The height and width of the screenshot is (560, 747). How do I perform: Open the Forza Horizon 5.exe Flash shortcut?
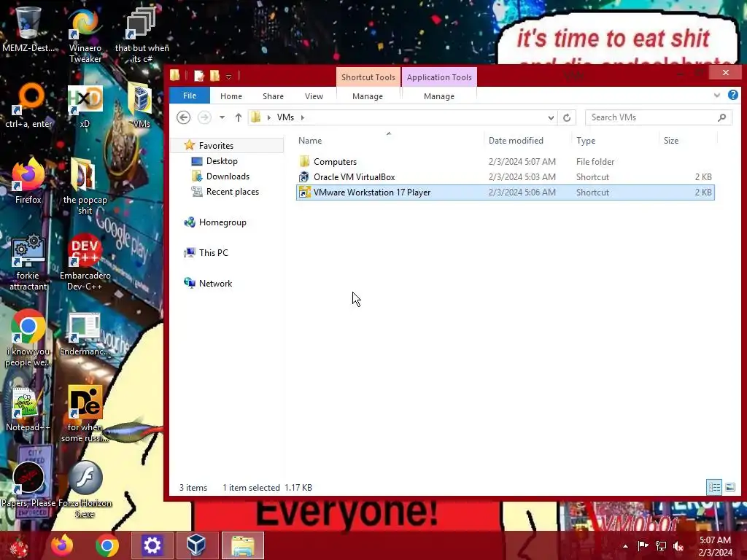coord(85,489)
